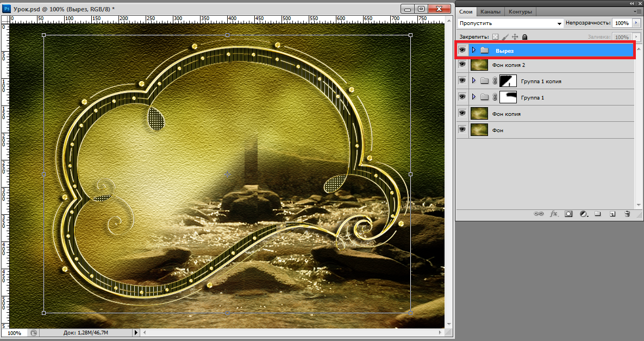Viewport: 644px width, 341px height.
Task: Switch to the Каналы tab
Action: 490,12
